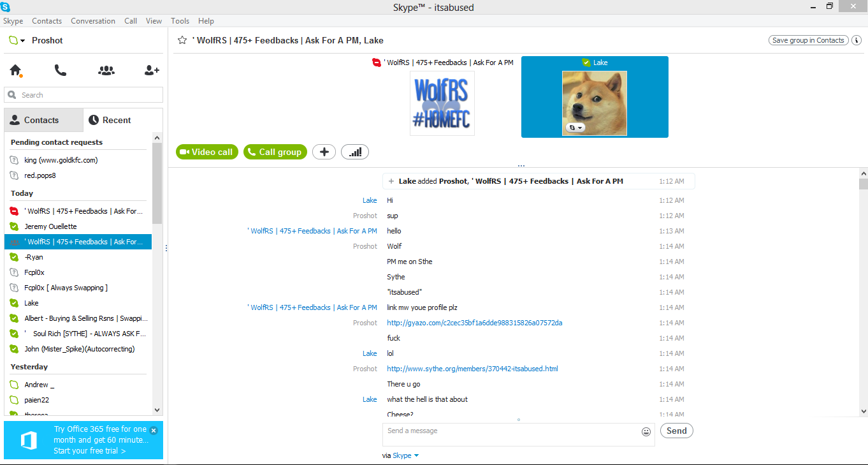This screenshot has height=465, width=868.
Task: Open the Call menu
Action: click(131, 21)
